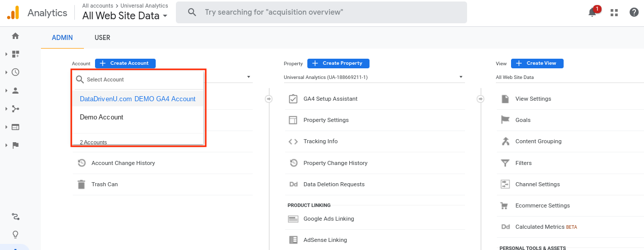
Task: Open the notifications bell
Action: click(x=592, y=13)
